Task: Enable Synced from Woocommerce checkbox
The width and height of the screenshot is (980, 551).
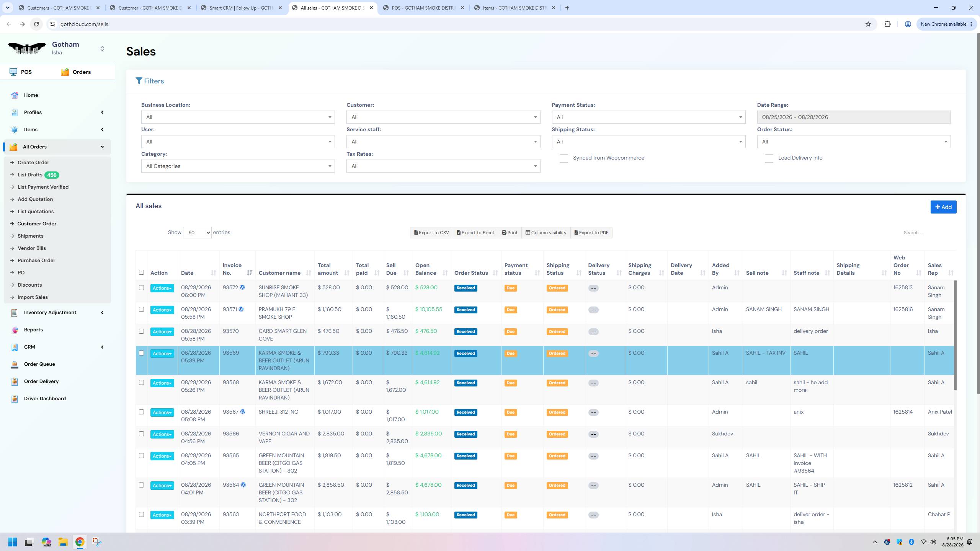Action: [563, 158]
